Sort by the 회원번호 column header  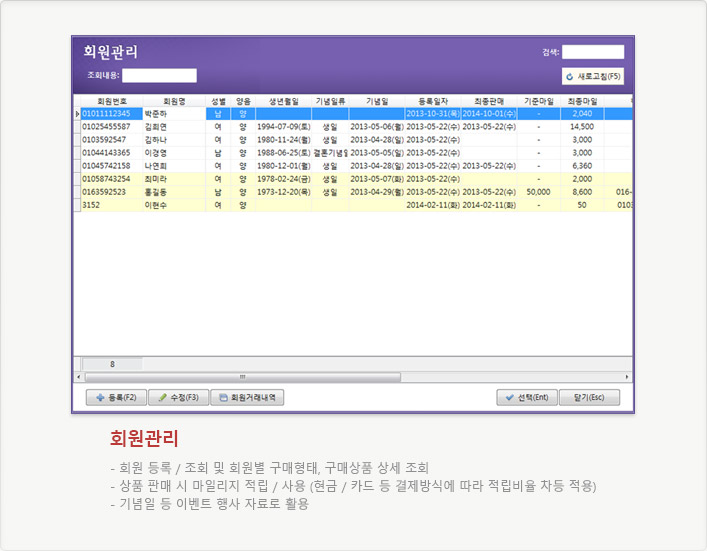(x=112, y=101)
